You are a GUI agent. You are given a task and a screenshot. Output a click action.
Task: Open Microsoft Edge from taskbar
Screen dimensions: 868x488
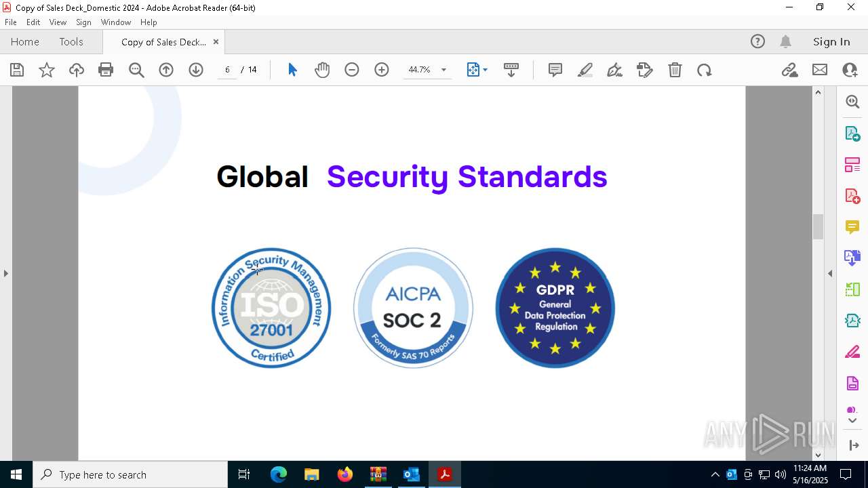pyautogui.click(x=279, y=474)
